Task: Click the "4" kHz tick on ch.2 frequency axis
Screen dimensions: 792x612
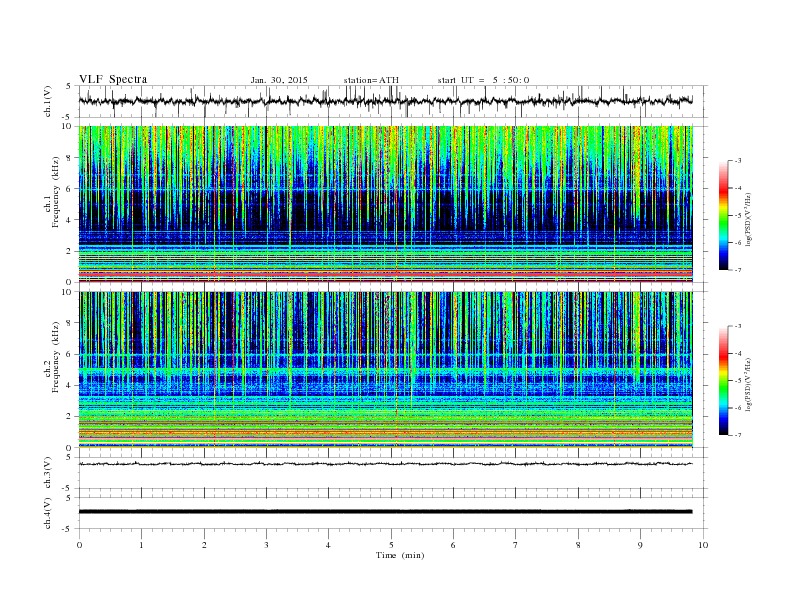Action: 69,385
